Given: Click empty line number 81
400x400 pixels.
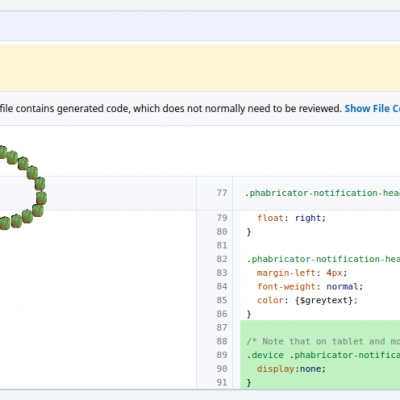Looking at the screenshot, I should click(x=222, y=245).
